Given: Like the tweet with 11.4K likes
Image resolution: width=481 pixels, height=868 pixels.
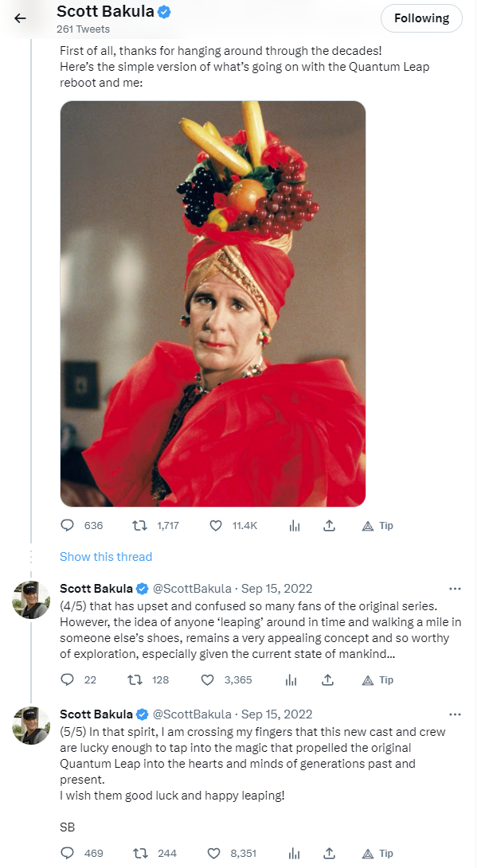Looking at the screenshot, I should pos(215,526).
